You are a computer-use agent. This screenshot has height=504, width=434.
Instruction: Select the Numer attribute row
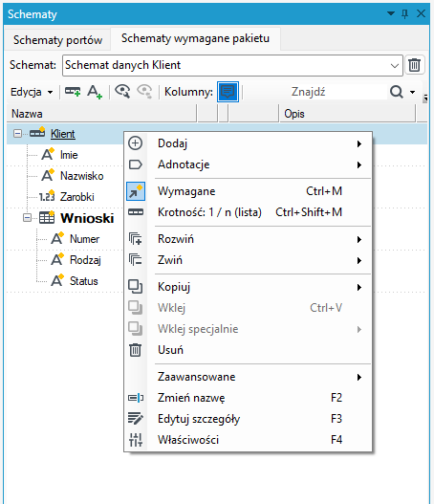click(x=84, y=239)
